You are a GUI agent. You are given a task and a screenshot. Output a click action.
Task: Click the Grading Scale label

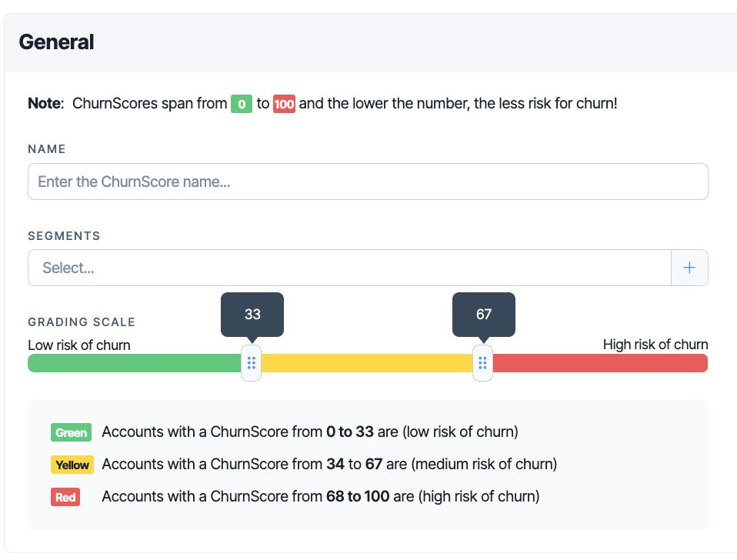point(82,322)
